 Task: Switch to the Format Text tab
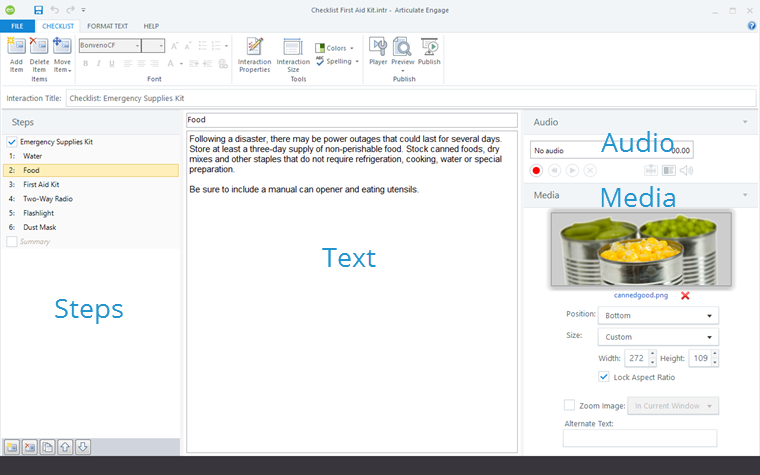(107, 25)
